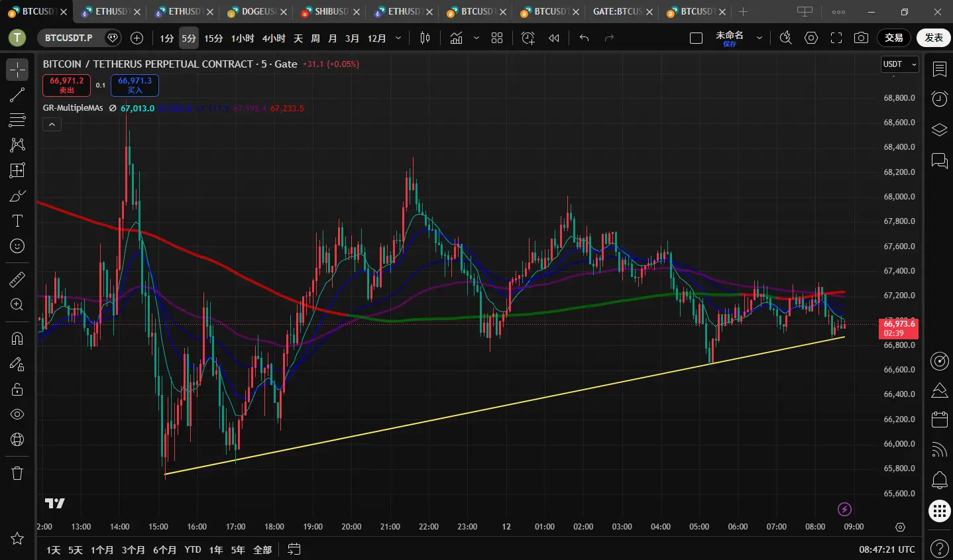Viewport: 953px width, 560px height.
Task: Select the 1小时 timeframe
Action: (x=243, y=38)
